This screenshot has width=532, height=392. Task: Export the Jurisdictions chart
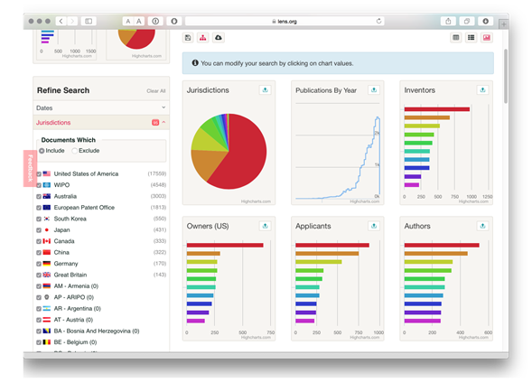click(x=265, y=90)
